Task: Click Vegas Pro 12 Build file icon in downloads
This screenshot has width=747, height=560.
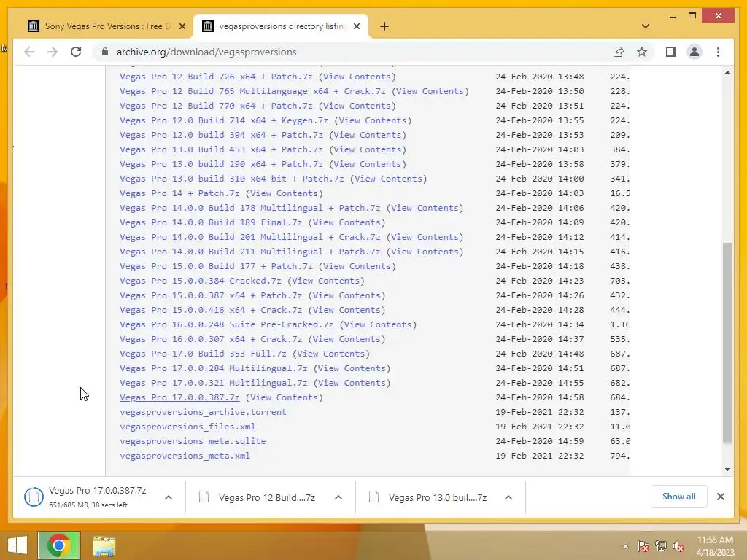Action: pos(204,497)
